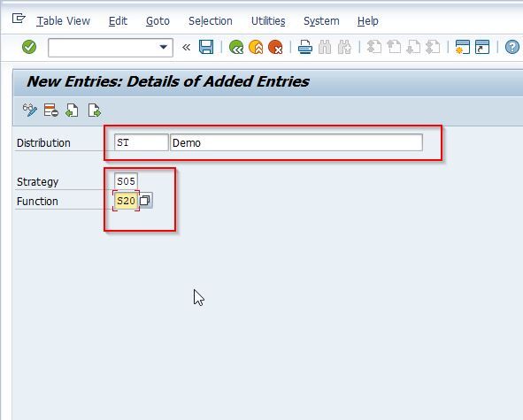
Task: Click the Find binoculars icon
Action: (325, 47)
